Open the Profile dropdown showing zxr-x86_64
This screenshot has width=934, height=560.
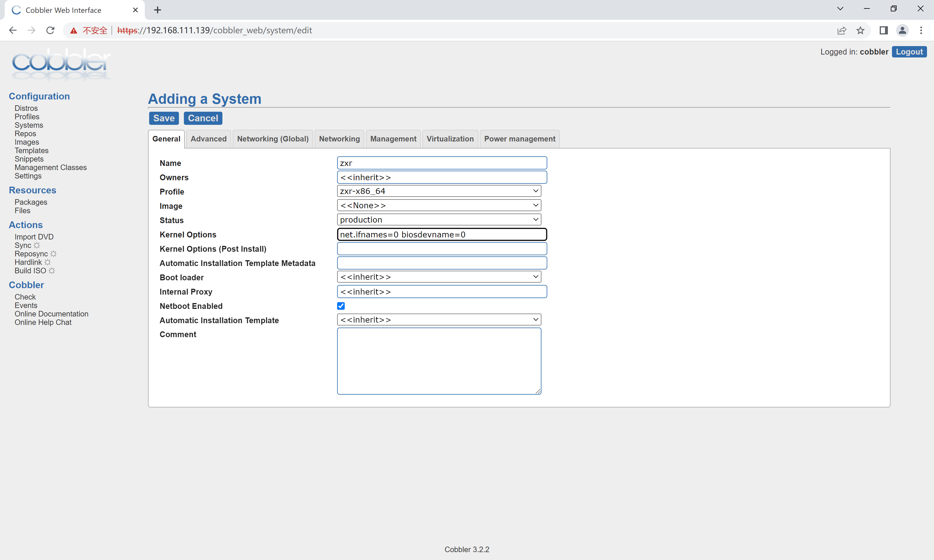(x=439, y=191)
